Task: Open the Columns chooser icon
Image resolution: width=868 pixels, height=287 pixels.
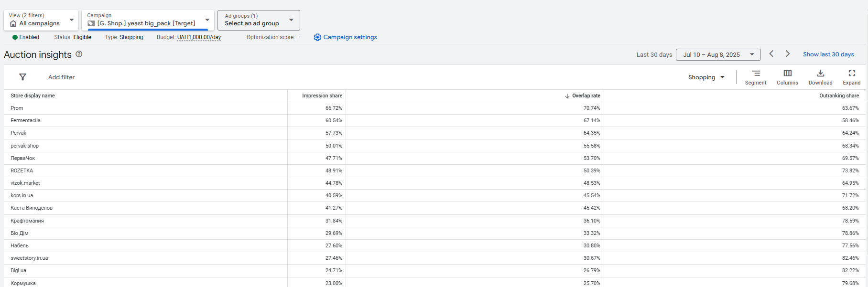Action: coord(787,73)
